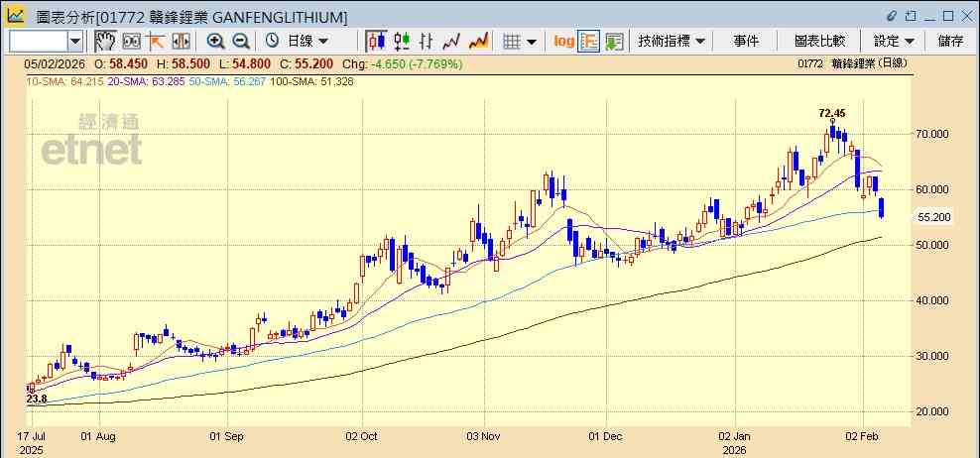Image resolution: width=980 pixels, height=458 pixels.
Task: Click the pop-out window icon in title bar
Action: tap(912, 16)
